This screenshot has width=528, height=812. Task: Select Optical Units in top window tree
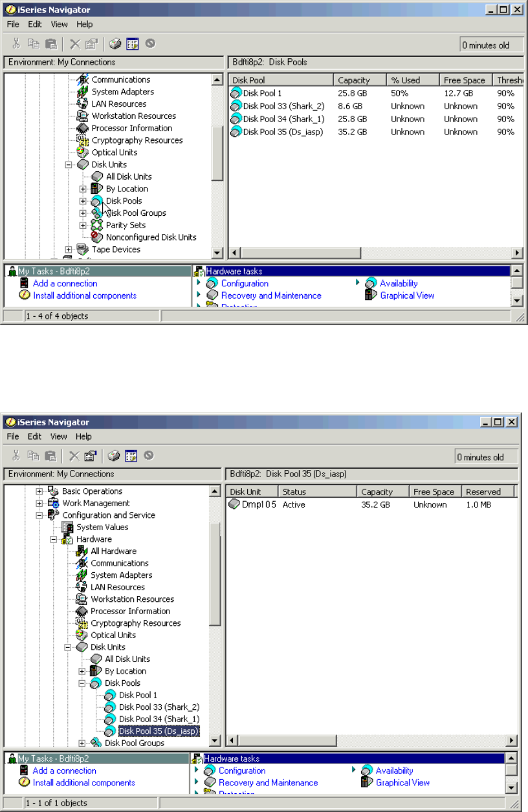pyautogui.click(x=114, y=153)
